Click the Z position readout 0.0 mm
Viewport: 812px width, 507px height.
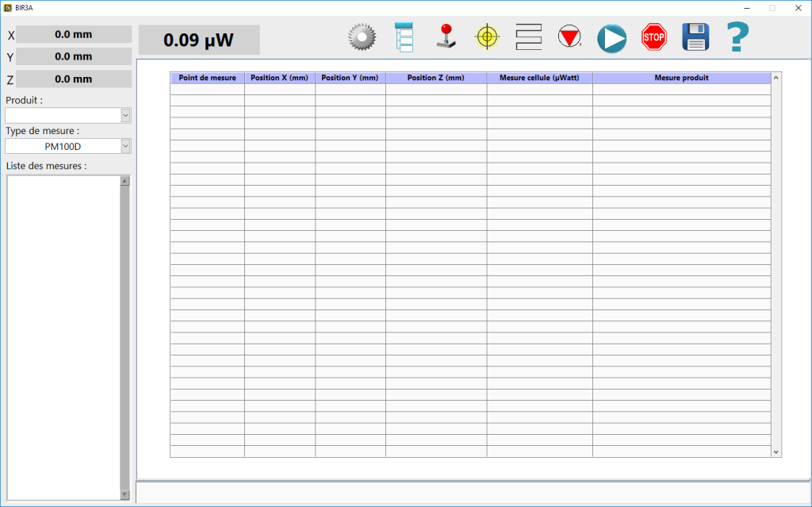click(x=74, y=79)
